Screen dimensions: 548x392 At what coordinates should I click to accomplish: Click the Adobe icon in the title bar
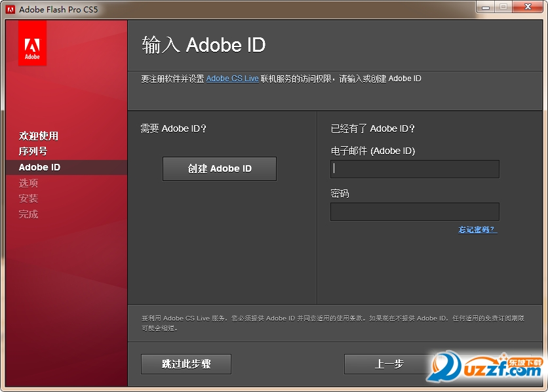pyautogui.click(x=10, y=9)
